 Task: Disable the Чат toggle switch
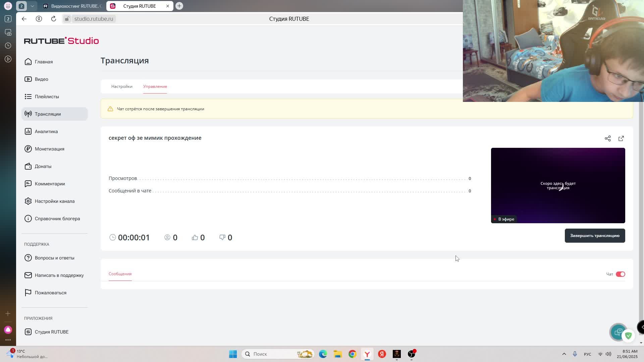coord(620,274)
